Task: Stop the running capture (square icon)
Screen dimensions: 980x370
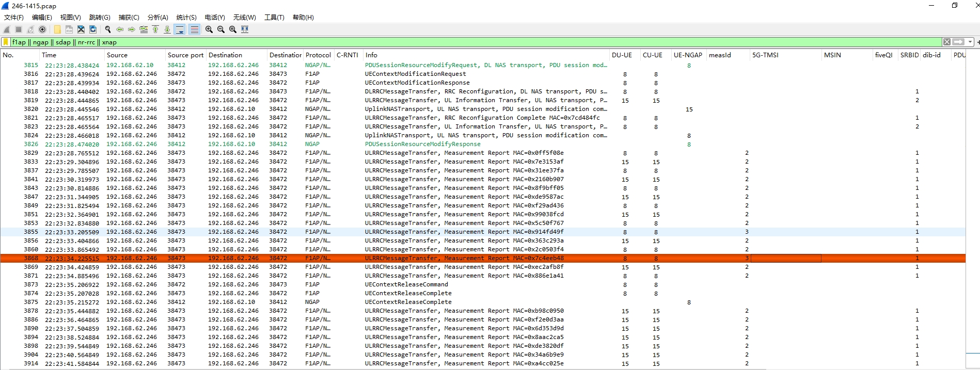Action: coord(19,29)
